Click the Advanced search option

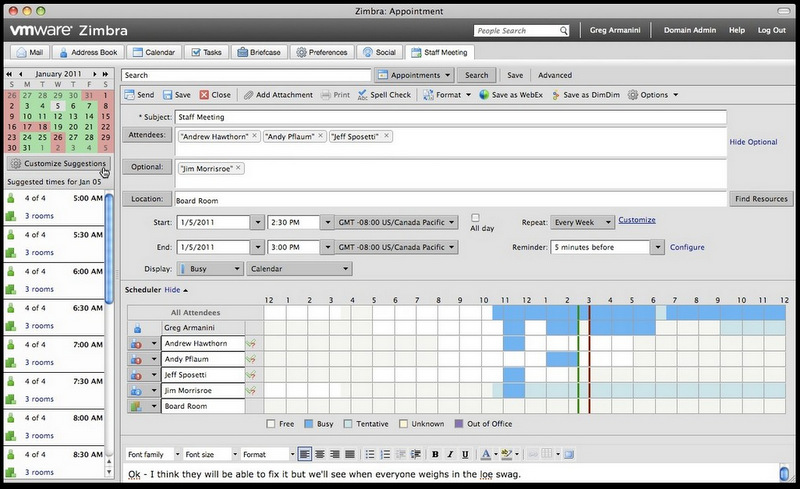coord(555,75)
